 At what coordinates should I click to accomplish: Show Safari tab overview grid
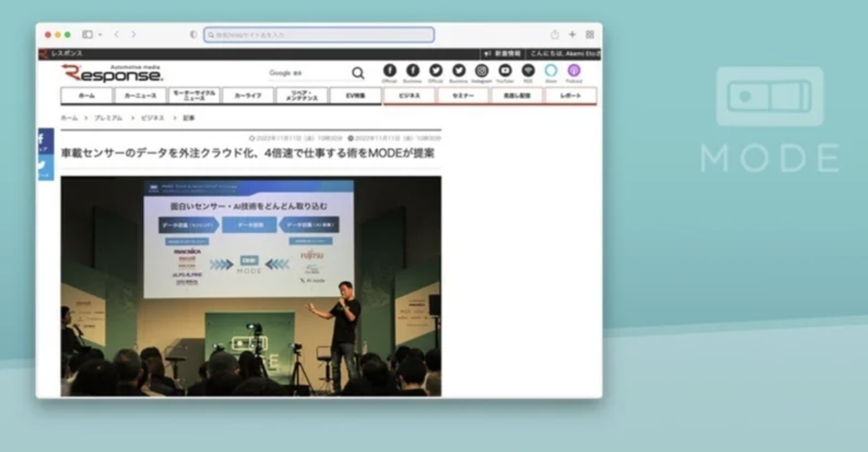click(590, 34)
